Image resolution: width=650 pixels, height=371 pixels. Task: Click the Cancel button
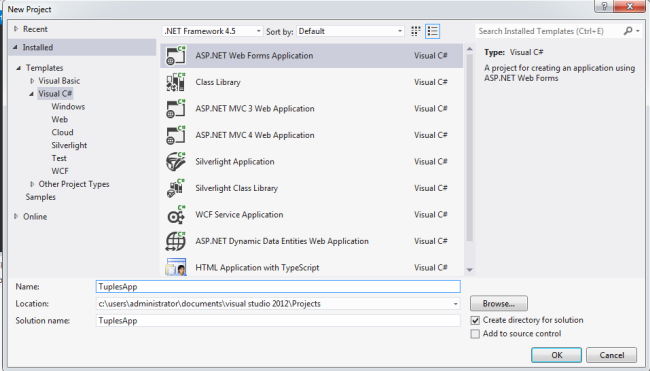(611, 355)
